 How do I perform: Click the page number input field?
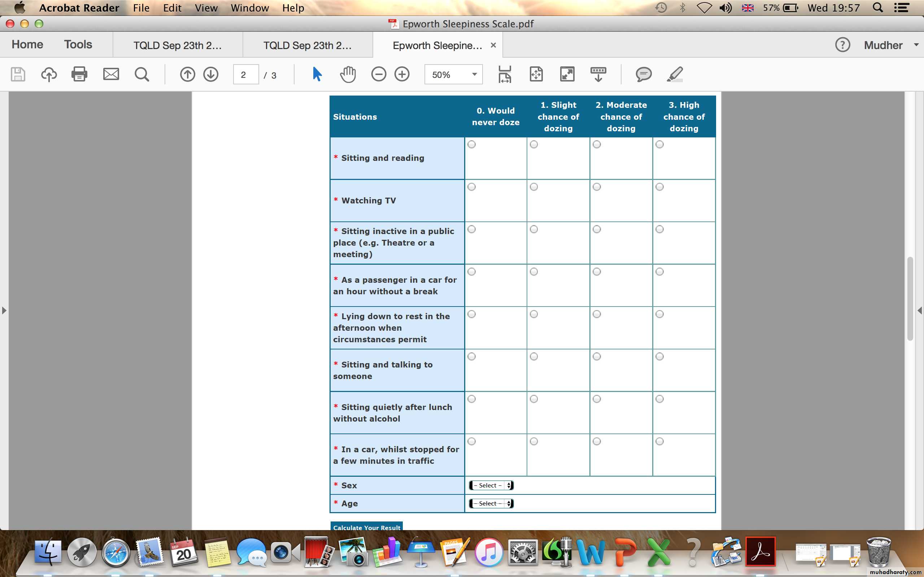click(x=245, y=74)
